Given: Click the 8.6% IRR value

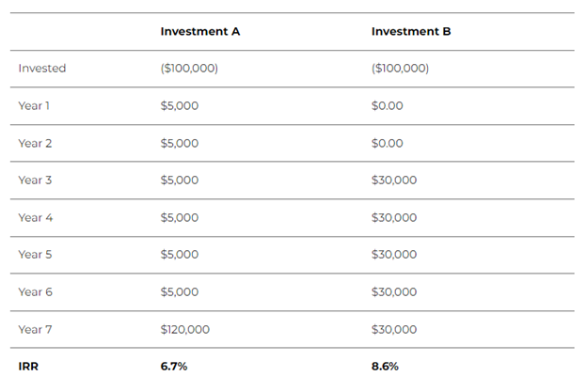Looking at the screenshot, I should click(385, 367).
